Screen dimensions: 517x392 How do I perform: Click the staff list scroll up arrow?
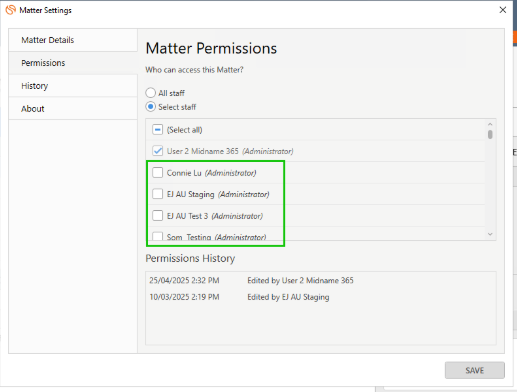tap(490, 124)
